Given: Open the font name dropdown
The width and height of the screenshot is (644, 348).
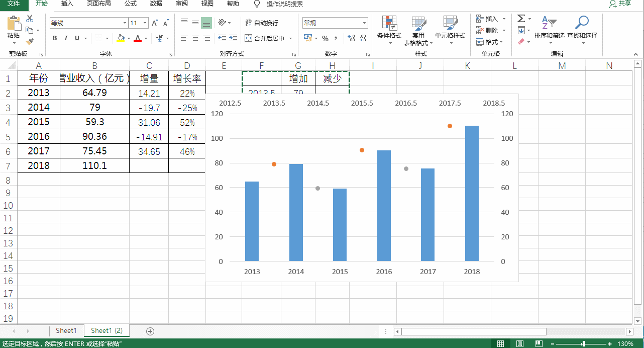Looking at the screenshot, I should pyautogui.click(x=125, y=23).
